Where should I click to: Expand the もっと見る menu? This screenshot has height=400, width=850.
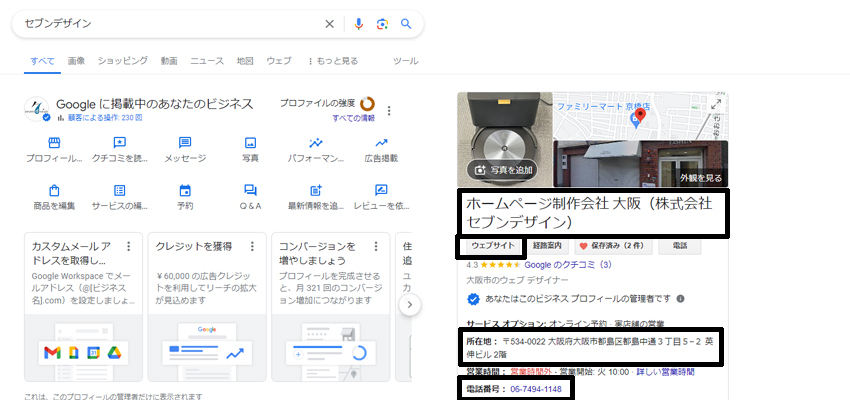coord(333,61)
